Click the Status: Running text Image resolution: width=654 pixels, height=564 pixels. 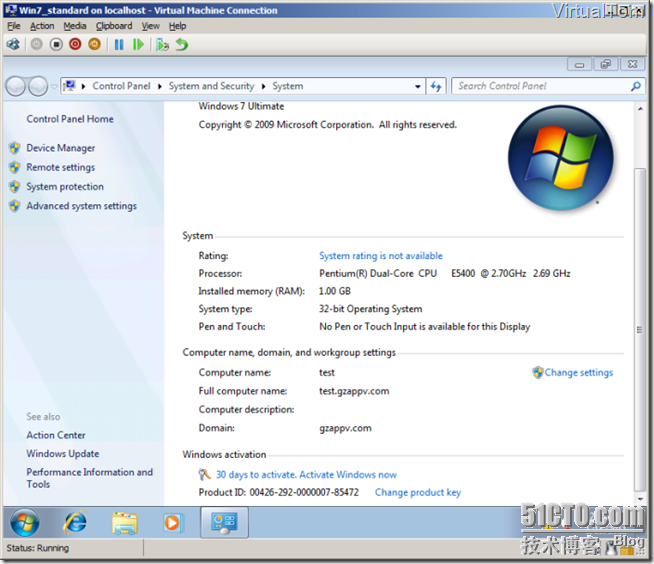tap(38, 548)
